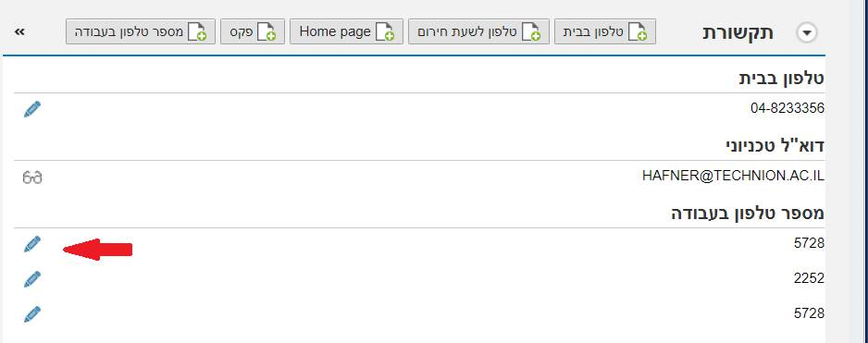Add a new פקס record
This screenshot has width=868, height=343.
point(253,31)
